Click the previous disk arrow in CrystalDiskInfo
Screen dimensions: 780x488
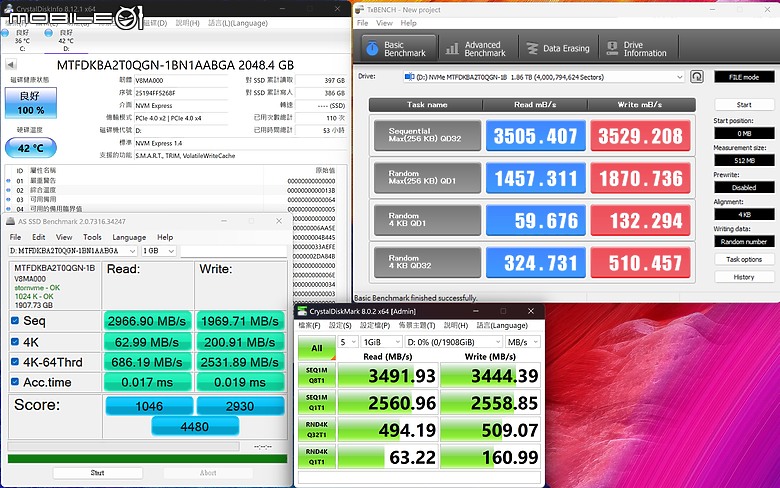pos(11,65)
